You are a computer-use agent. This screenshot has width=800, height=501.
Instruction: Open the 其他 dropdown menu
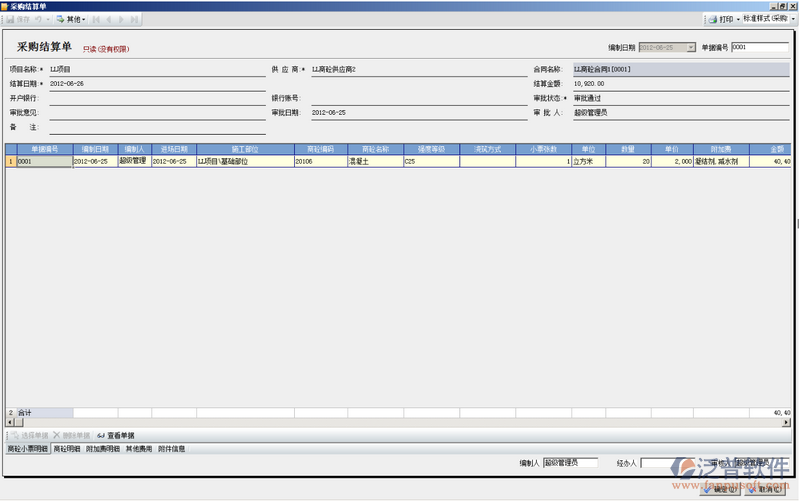pyautogui.click(x=72, y=19)
